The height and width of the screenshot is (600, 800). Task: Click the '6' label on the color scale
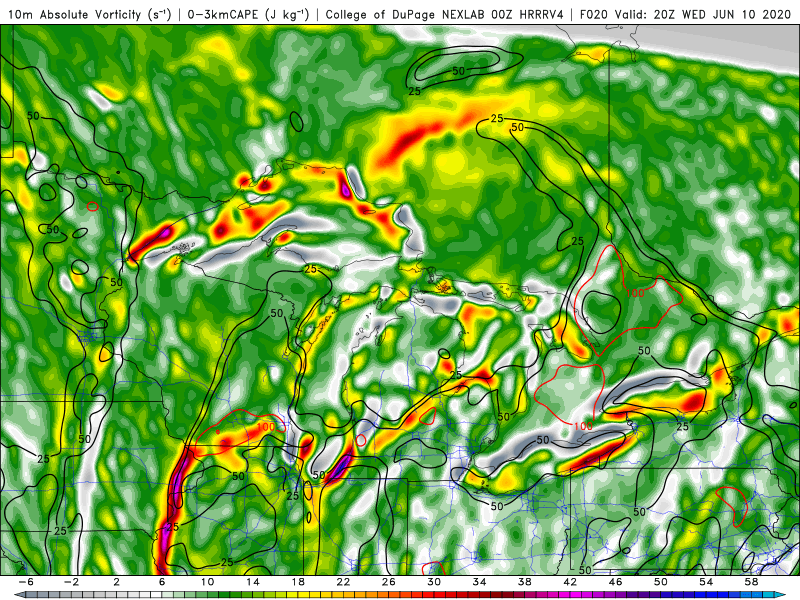tap(162, 582)
